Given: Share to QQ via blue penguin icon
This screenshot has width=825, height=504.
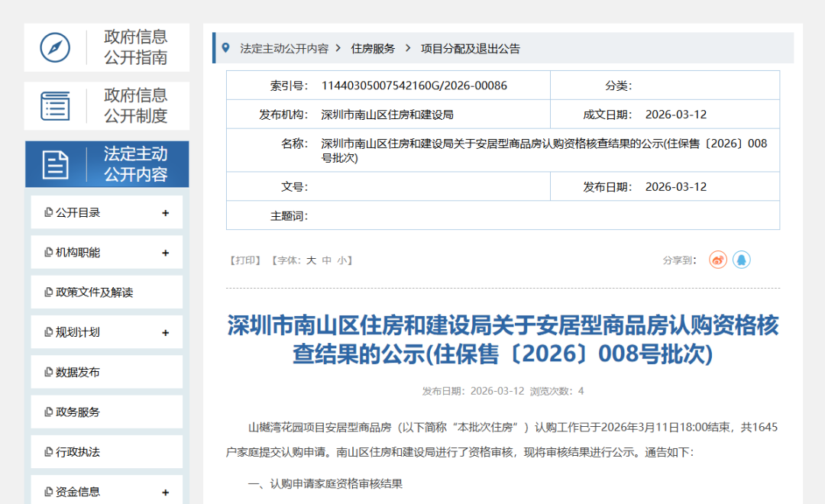Looking at the screenshot, I should click(741, 260).
